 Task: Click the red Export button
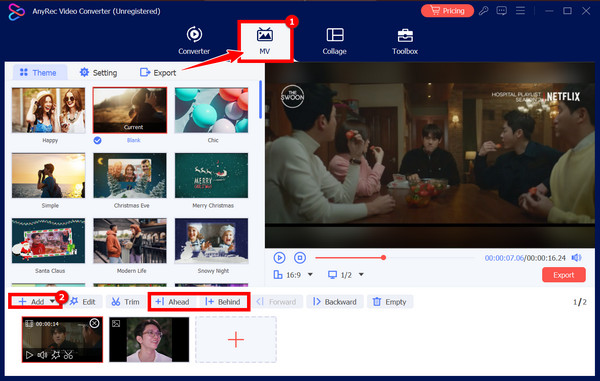tap(564, 275)
